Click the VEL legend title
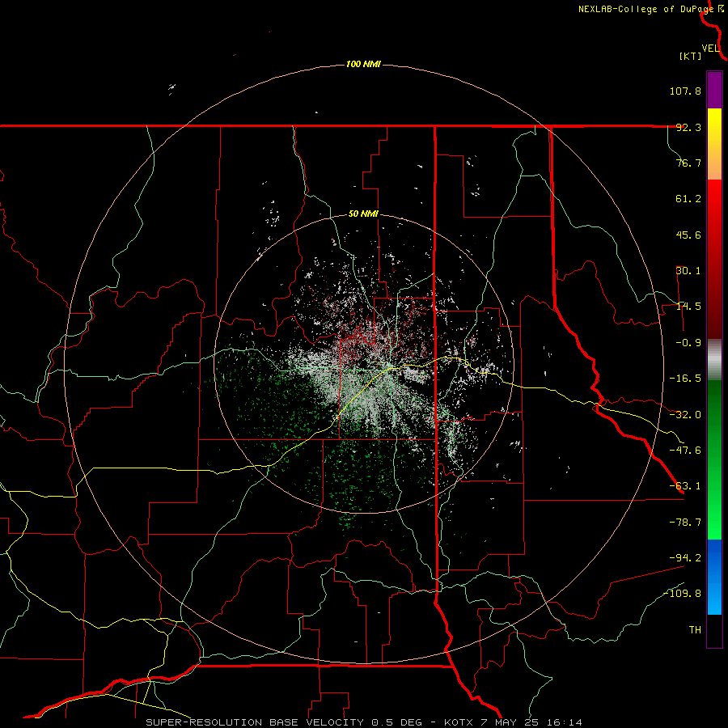Viewport: 728px width, 728px height. (710, 48)
